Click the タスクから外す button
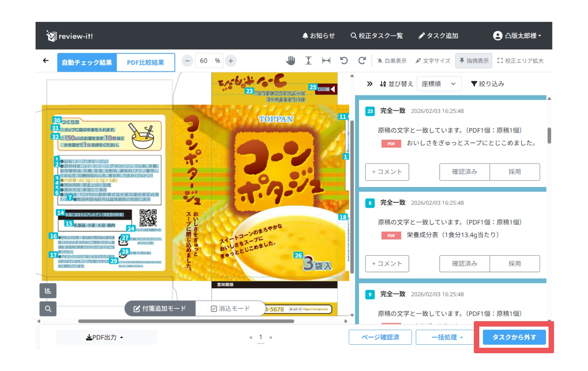This screenshot has height=371, width=588. click(514, 338)
